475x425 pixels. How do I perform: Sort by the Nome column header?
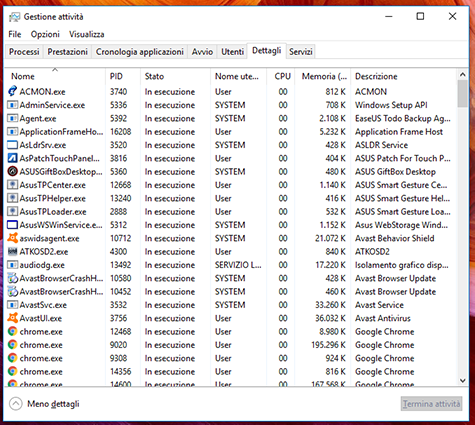pos(55,76)
